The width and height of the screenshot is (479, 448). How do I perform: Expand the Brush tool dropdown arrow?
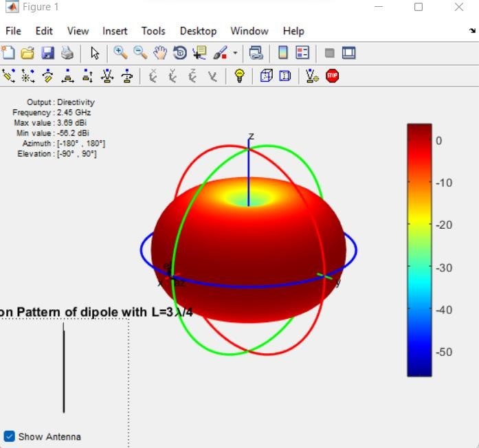[235, 53]
